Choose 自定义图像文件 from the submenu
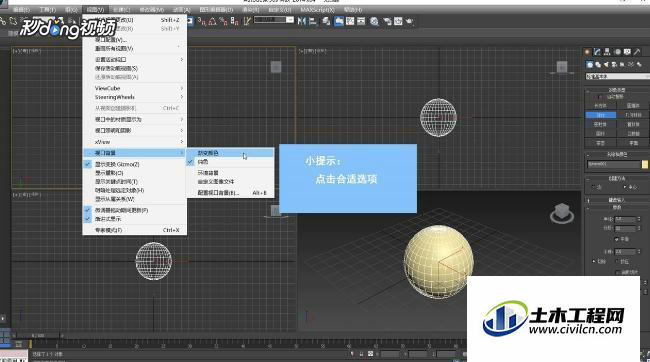Viewport: 650px width, 362px height. click(x=230, y=182)
